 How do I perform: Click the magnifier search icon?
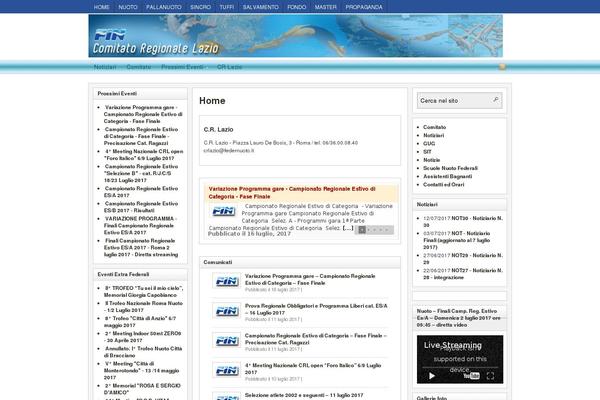click(496, 100)
